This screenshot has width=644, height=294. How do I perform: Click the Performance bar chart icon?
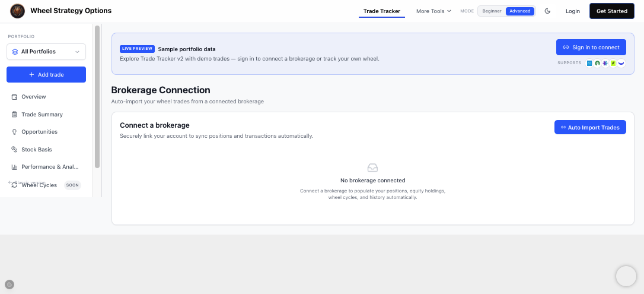click(14, 167)
